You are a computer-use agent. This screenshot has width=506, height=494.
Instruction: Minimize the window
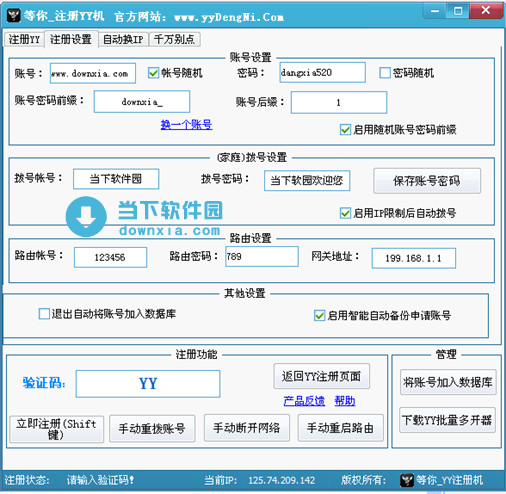click(x=435, y=11)
